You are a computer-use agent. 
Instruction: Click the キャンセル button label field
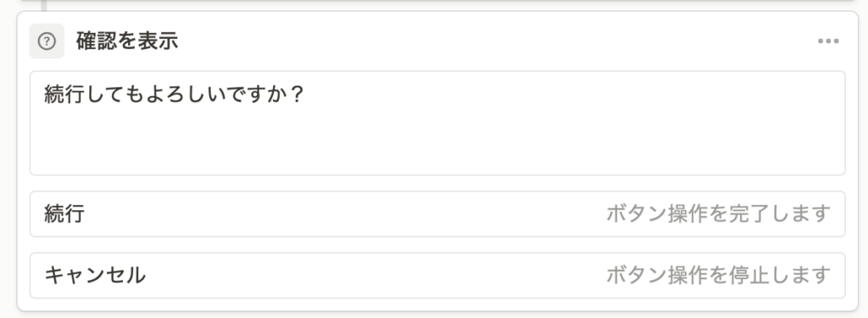pos(437,276)
